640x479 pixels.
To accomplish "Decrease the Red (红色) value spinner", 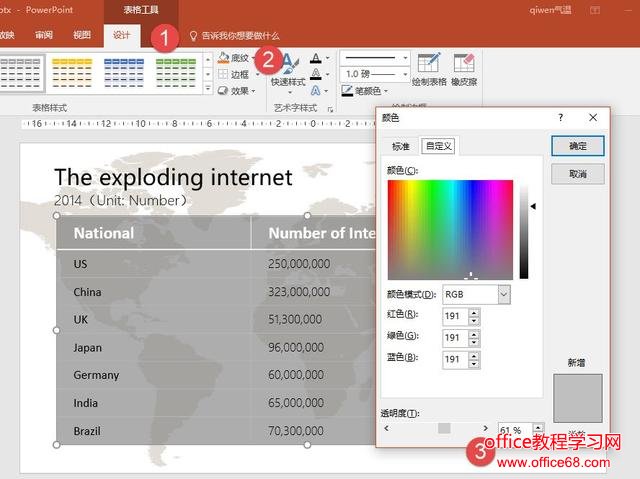I will (473, 321).
